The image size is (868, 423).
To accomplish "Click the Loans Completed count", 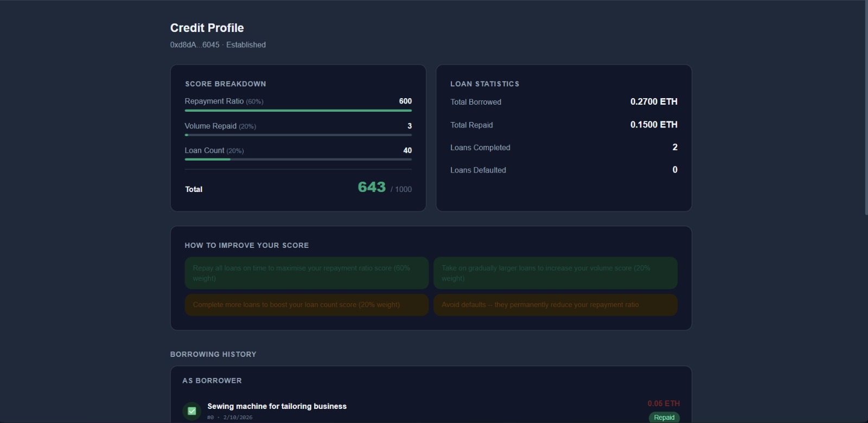I will click(x=675, y=148).
